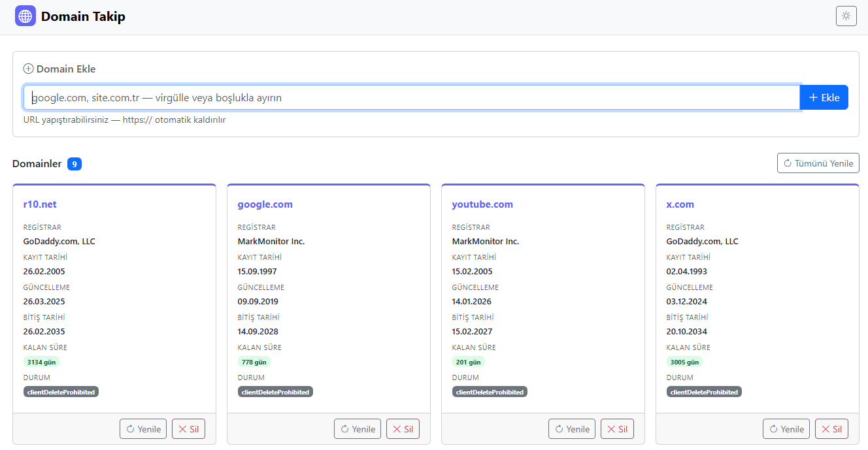
Task: Click the clientDeleteProhibited status badge on r10.net card
Action: click(x=61, y=392)
